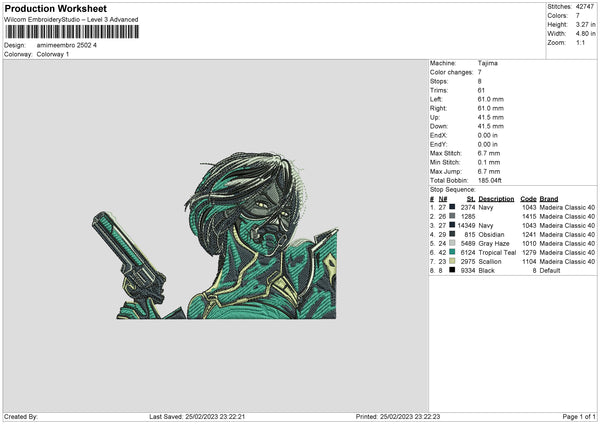
Task: Click the Up value '41.5 mm'
Action: coord(491,117)
